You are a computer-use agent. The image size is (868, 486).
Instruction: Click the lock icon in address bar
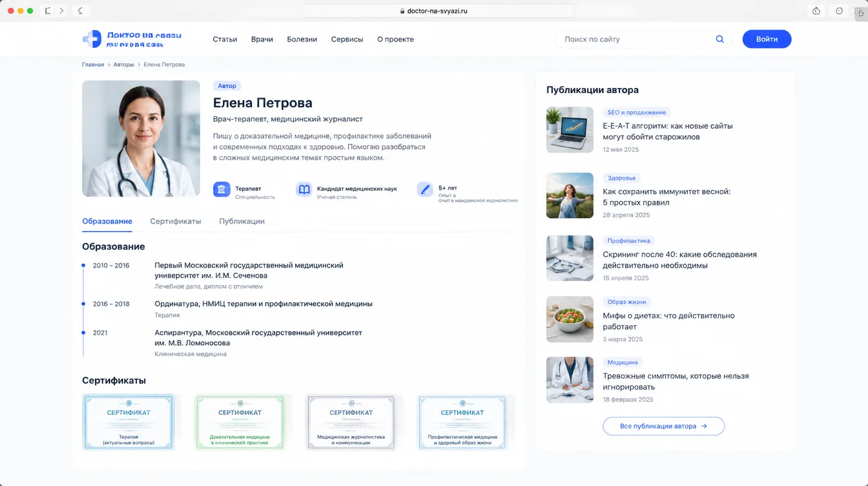[x=402, y=11]
